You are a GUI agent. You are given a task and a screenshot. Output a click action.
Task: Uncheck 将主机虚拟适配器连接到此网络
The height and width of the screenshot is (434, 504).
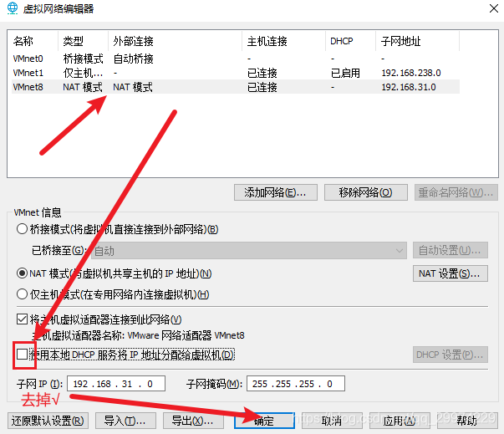coord(22,319)
